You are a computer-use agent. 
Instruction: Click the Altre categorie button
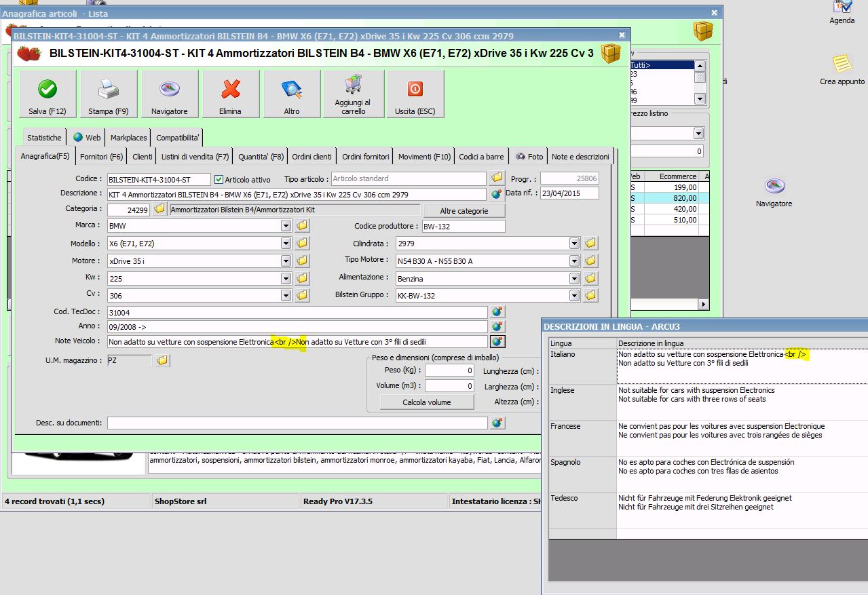click(464, 211)
